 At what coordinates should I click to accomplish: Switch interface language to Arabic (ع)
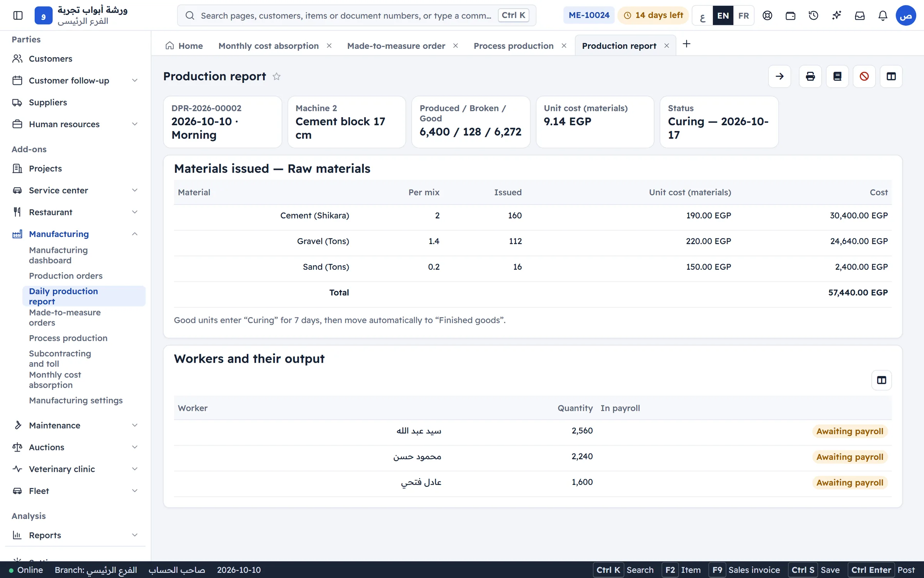[x=702, y=15]
